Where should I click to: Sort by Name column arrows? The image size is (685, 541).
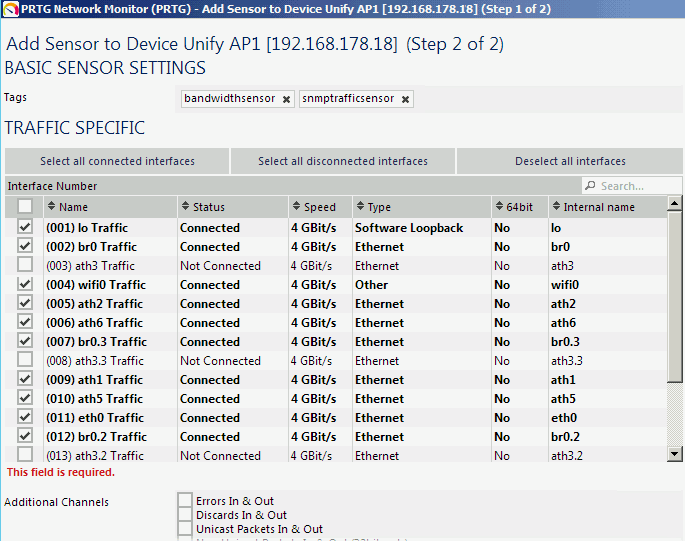[x=52, y=206]
